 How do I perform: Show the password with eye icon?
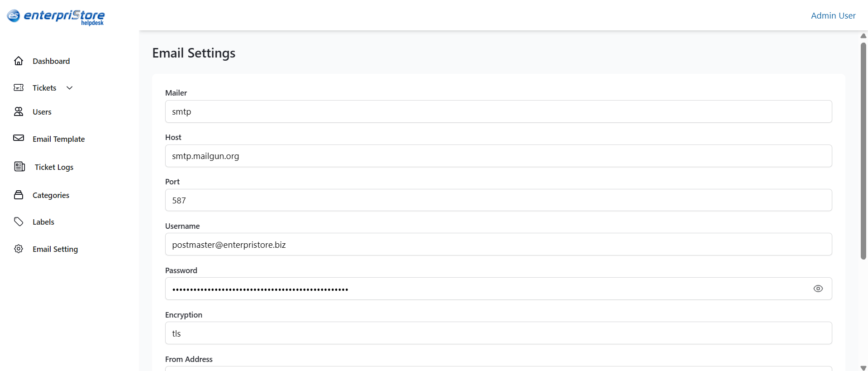818,289
